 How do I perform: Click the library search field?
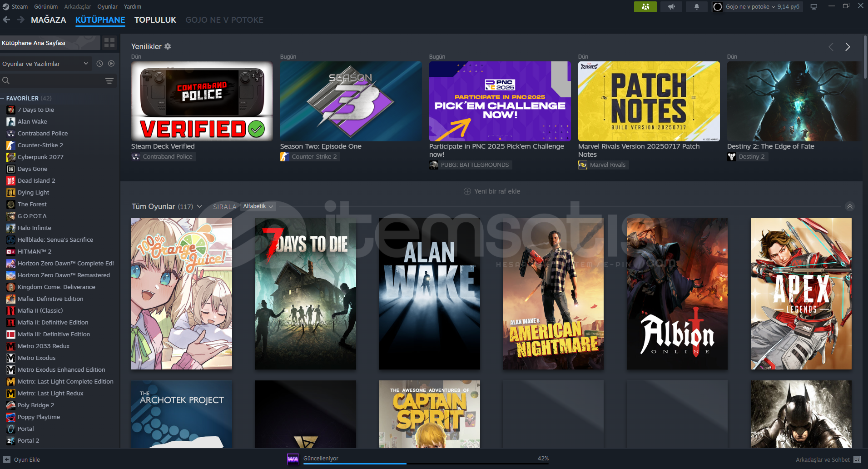[x=52, y=80]
